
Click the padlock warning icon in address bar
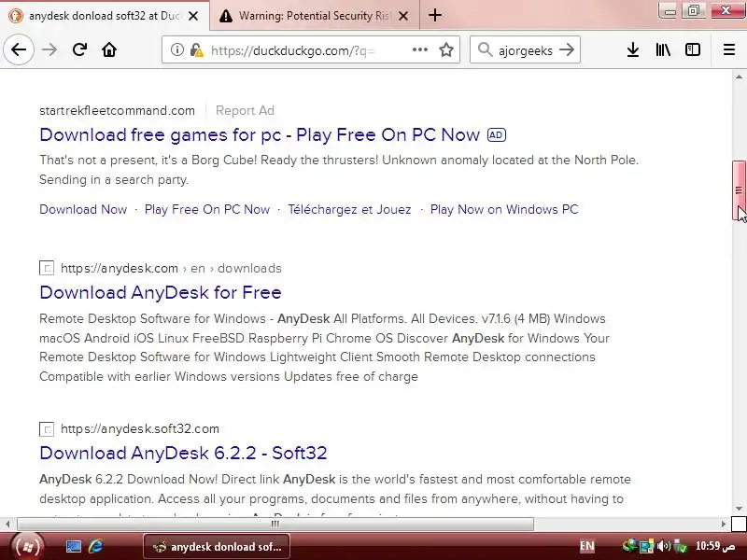(x=196, y=49)
